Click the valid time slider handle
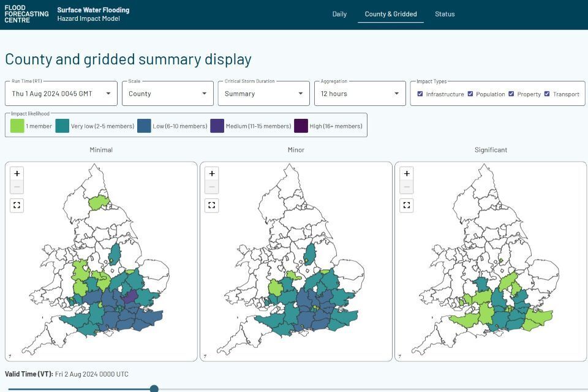The image size is (588, 392). click(x=154, y=388)
